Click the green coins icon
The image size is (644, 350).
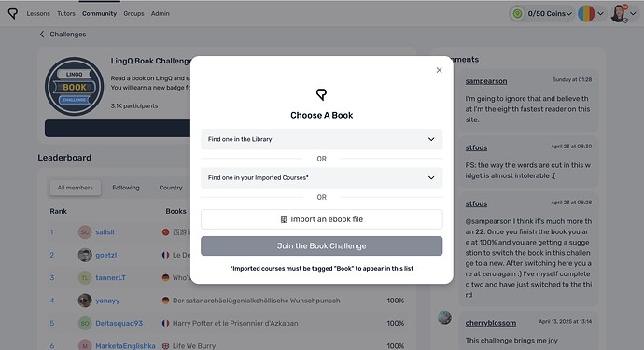(x=517, y=14)
